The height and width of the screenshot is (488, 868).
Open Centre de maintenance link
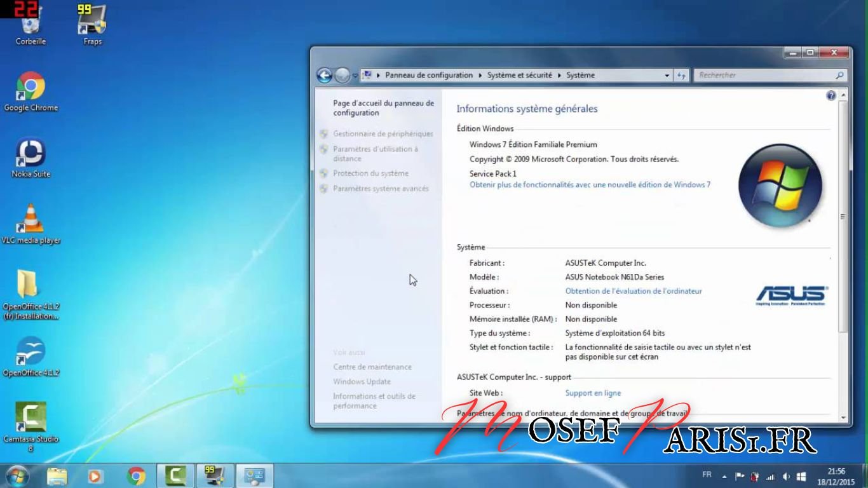(372, 367)
